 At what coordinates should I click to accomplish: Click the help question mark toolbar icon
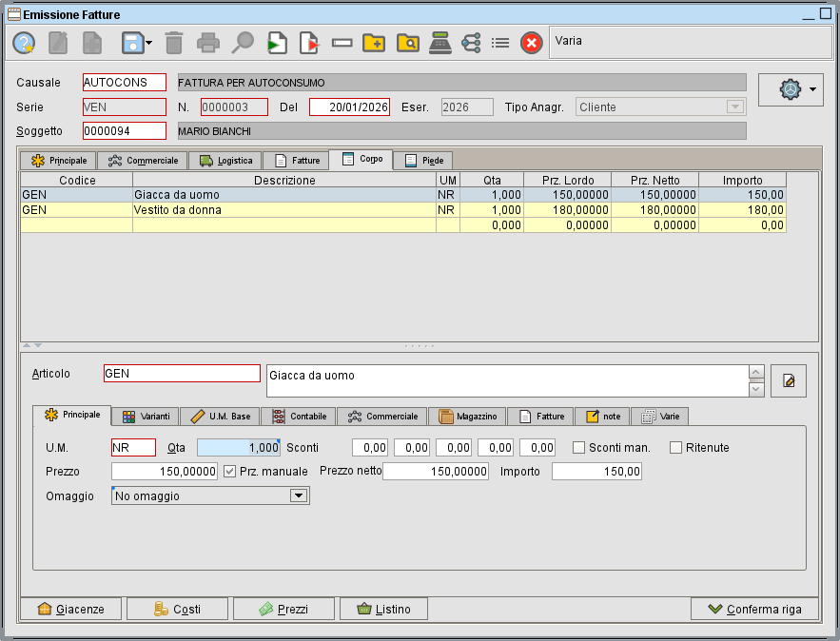[22, 43]
